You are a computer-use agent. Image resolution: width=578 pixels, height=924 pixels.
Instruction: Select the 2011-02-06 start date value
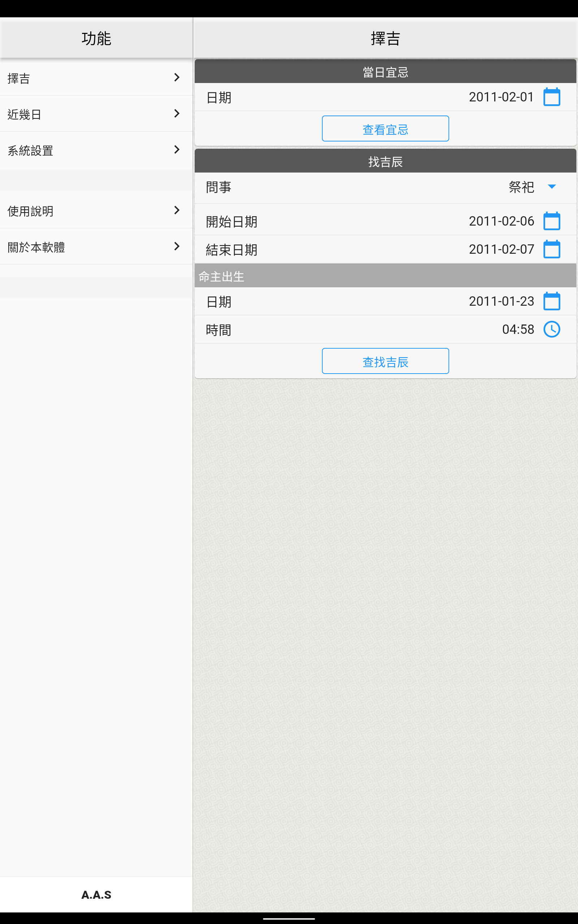[x=501, y=221]
